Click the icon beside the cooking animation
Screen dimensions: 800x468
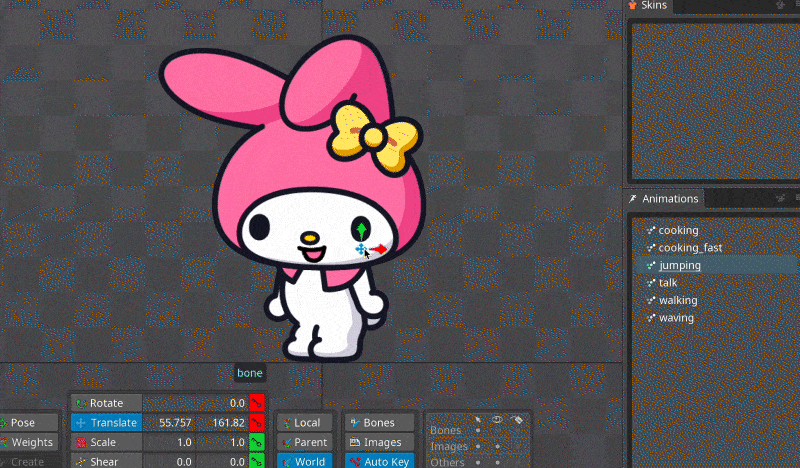(x=651, y=230)
